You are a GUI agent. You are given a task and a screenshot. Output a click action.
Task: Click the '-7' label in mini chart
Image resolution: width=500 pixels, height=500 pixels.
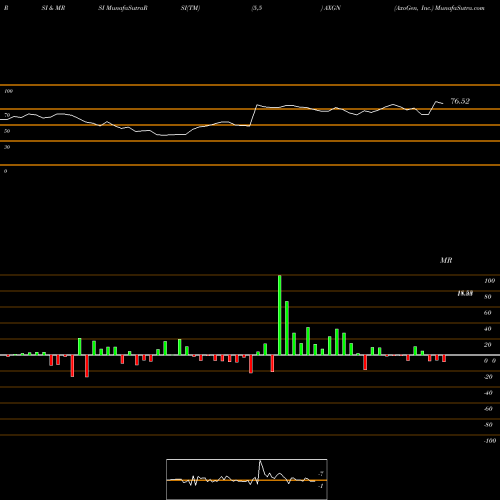point(321,473)
